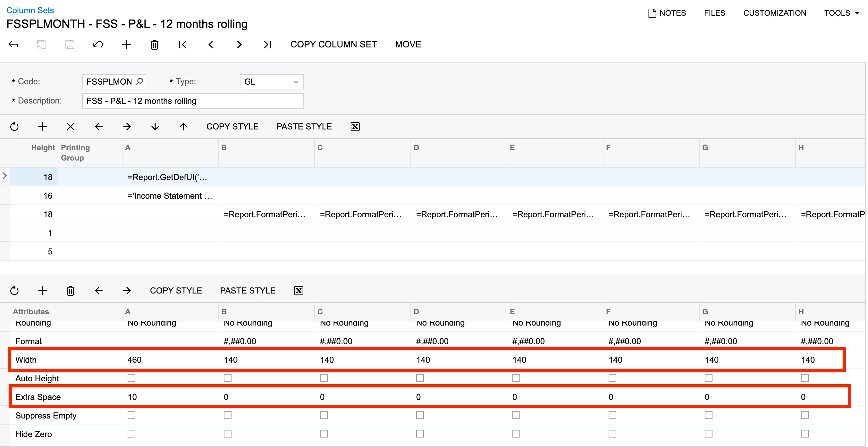Click into the Description text field
This screenshot has height=447, width=868.
pos(193,101)
